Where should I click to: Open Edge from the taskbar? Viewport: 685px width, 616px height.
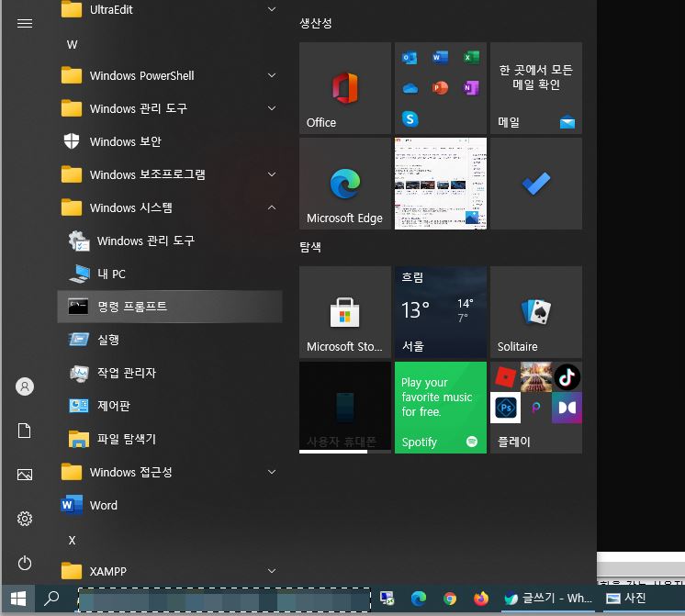[x=418, y=598]
